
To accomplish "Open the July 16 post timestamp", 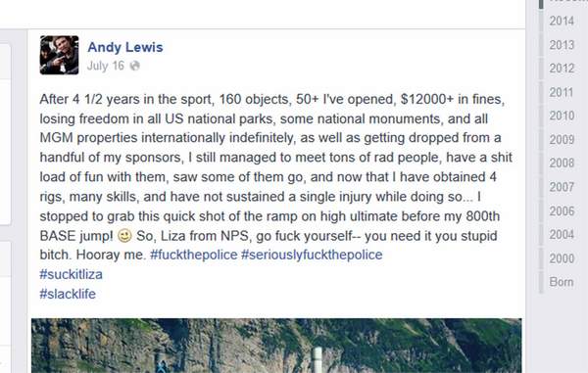I will pos(106,66).
